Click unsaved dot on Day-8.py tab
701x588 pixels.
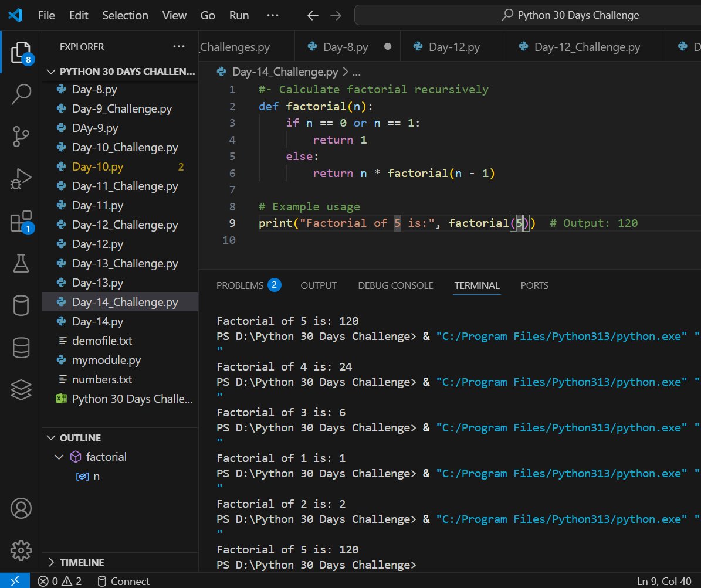point(388,46)
